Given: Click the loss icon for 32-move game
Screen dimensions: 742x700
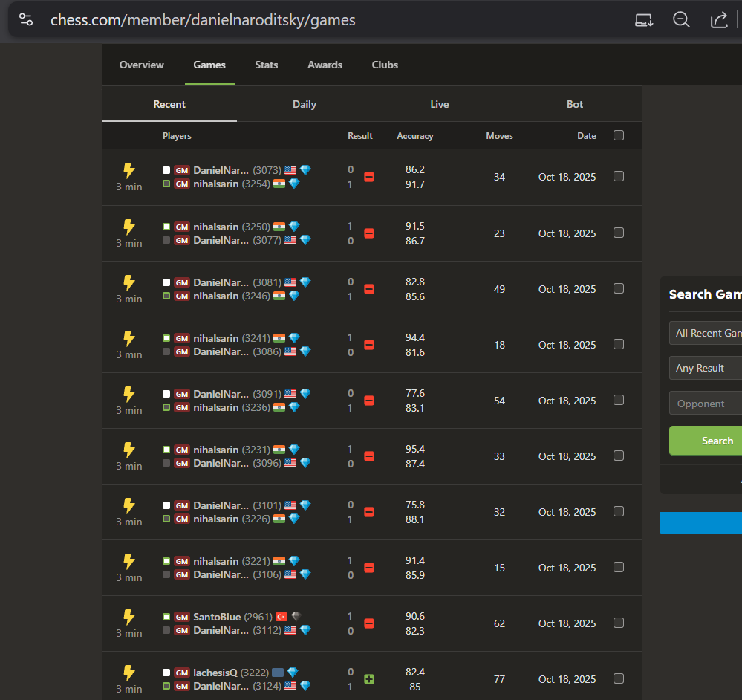Looking at the screenshot, I should (369, 512).
